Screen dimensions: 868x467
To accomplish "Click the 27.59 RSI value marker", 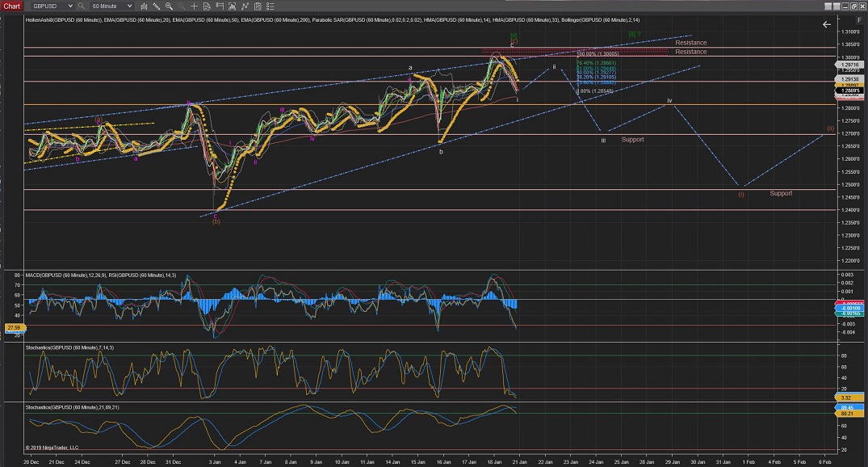I will point(12,327).
